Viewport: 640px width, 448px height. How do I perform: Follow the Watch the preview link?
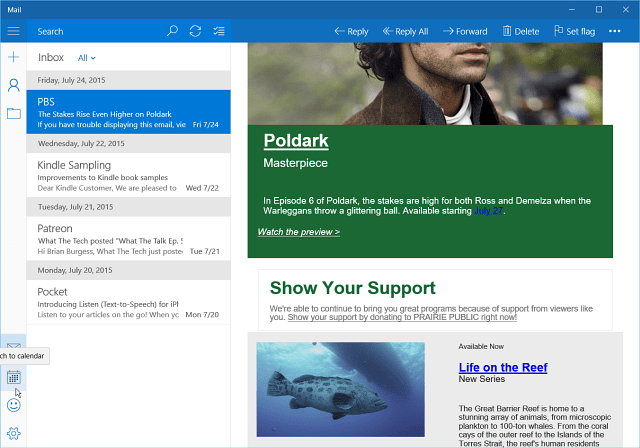pos(299,232)
